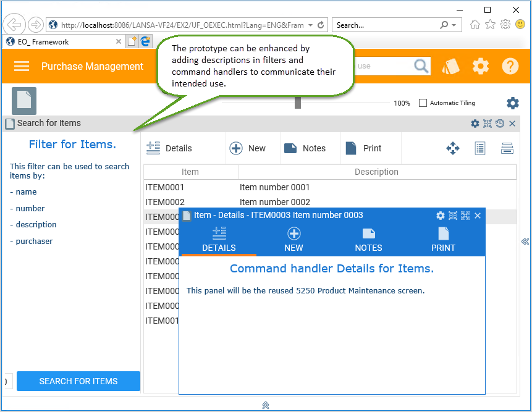Viewport: 532px width, 412px height.
Task: Click the double left chevron on right edge
Action: point(525,242)
